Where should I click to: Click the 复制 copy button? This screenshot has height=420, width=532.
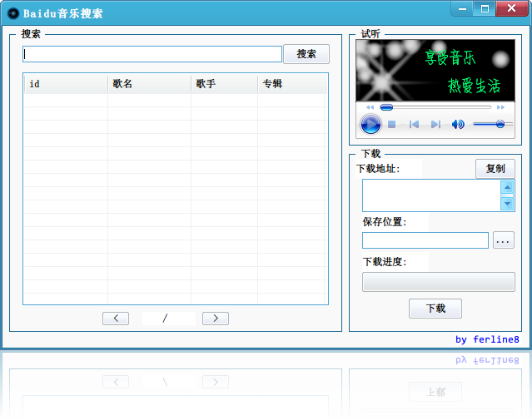pos(495,169)
